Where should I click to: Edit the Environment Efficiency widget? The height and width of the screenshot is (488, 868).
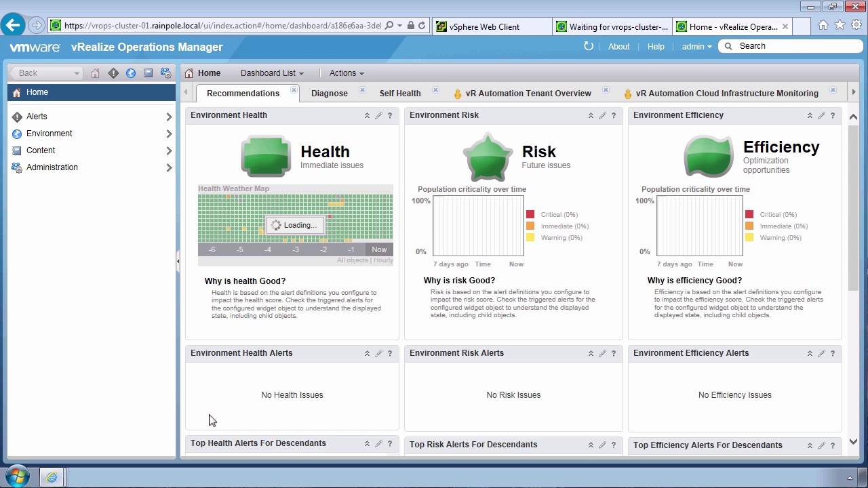coord(821,116)
